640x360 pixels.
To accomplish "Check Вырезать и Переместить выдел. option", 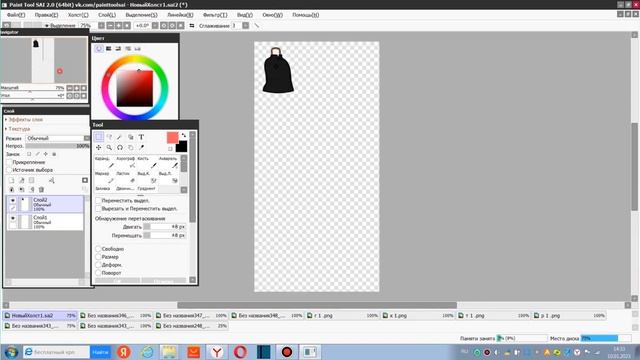I will (x=98, y=209).
